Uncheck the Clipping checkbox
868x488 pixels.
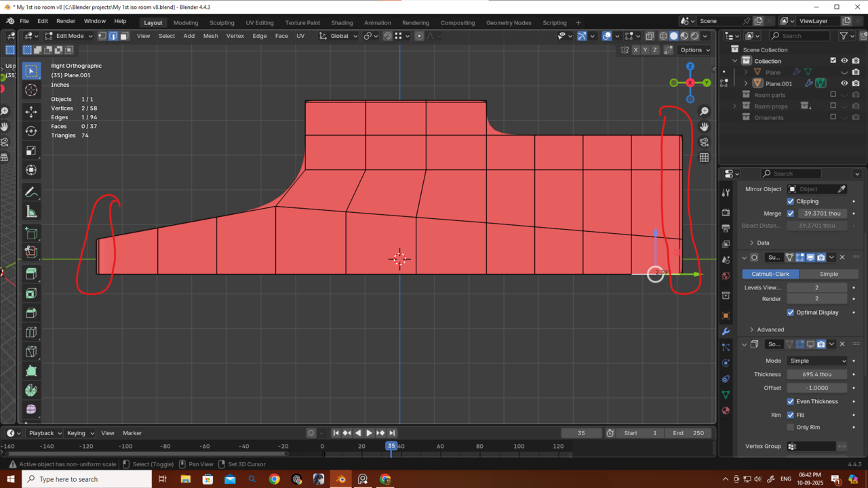pyautogui.click(x=791, y=201)
